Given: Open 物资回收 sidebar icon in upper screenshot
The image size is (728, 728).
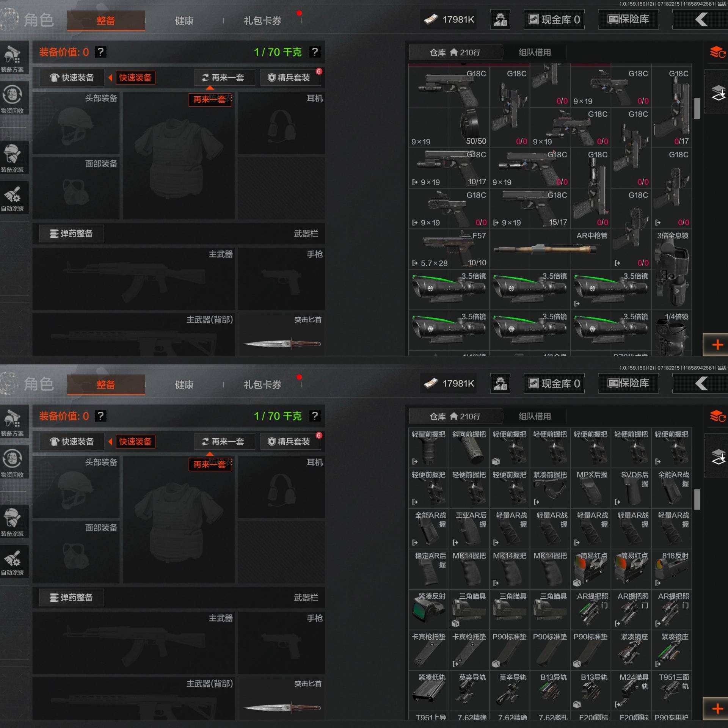Looking at the screenshot, I should point(13,99).
